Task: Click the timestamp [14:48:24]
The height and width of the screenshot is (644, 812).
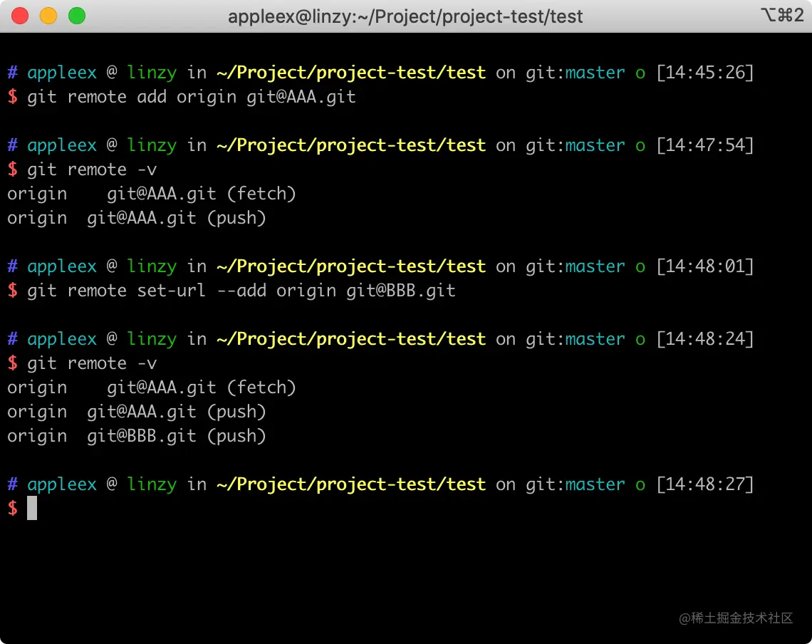Action: click(x=705, y=339)
